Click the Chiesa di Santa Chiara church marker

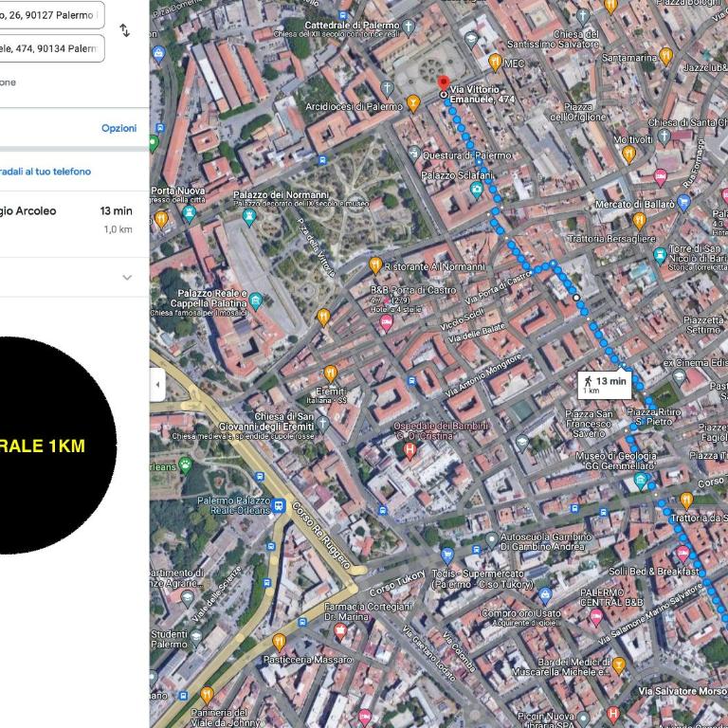tap(664, 136)
